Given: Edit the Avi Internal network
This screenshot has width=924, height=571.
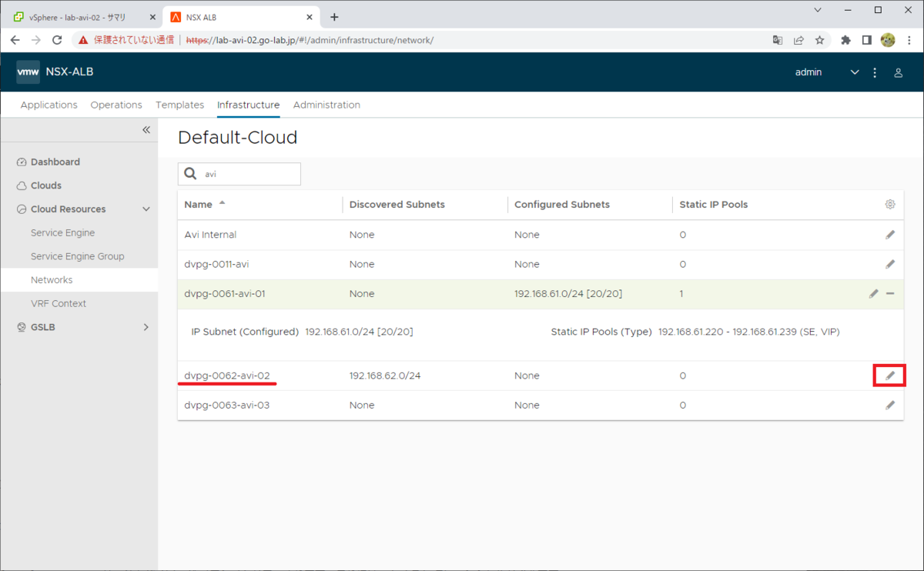Looking at the screenshot, I should click(x=890, y=235).
